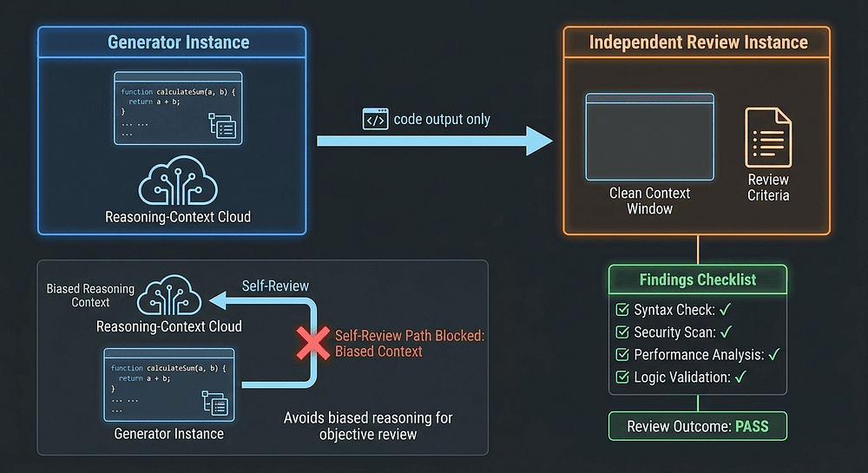Click the calculateSum code window in the top box
868x473 pixels.
pos(178,108)
